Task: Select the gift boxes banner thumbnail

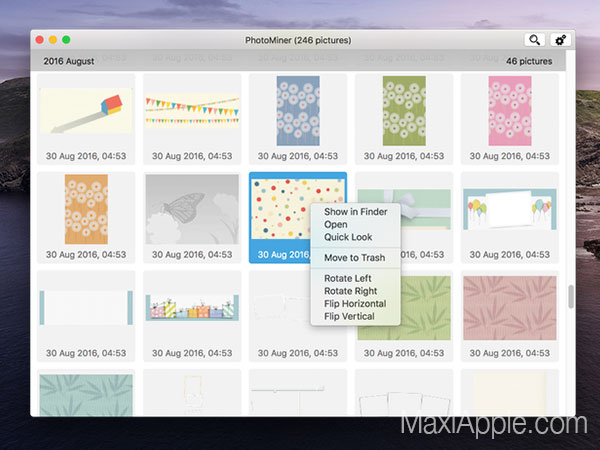Action: coord(192,308)
